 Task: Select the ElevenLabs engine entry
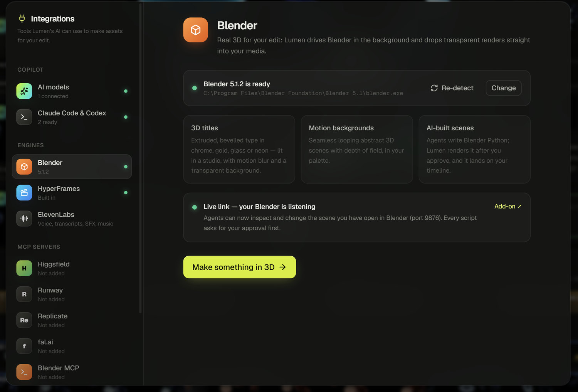point(72,218)
